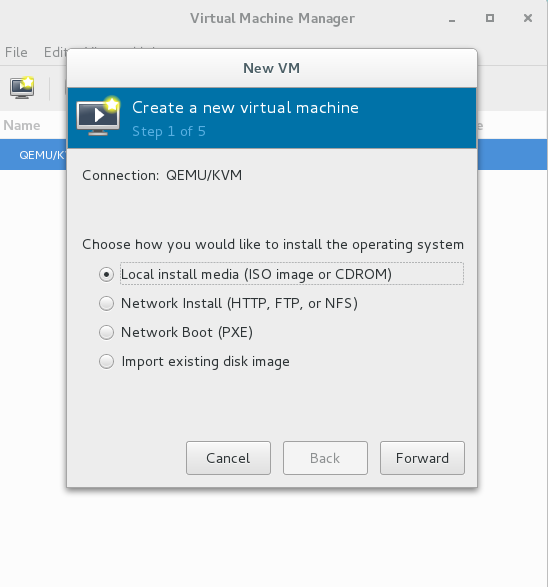Click the New VM dialog title bar
Viewport: 548px width, 587px height.
point(272,68)
